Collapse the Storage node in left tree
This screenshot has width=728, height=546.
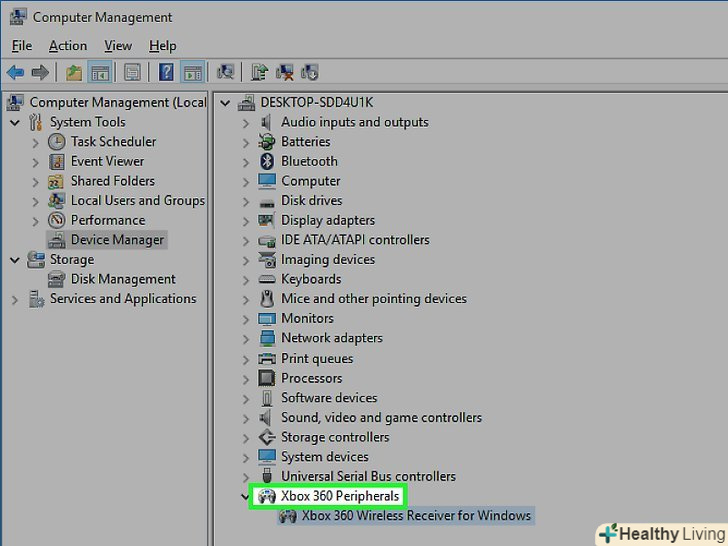click(15, 260)
